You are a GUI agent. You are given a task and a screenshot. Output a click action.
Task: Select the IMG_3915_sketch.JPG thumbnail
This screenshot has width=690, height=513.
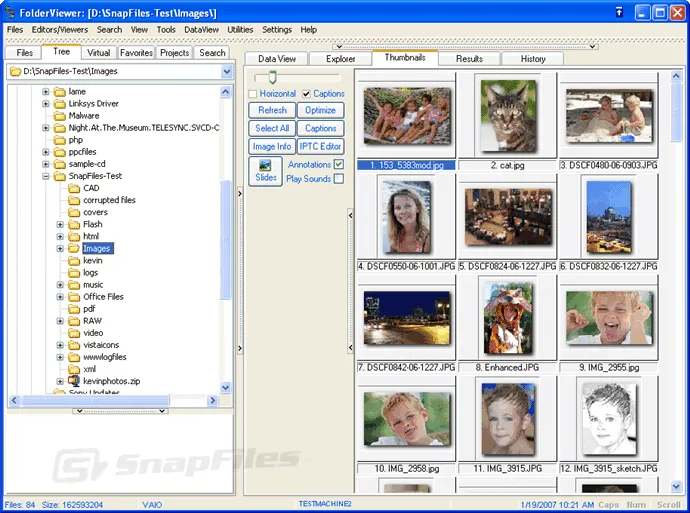(x=609, y=418)
